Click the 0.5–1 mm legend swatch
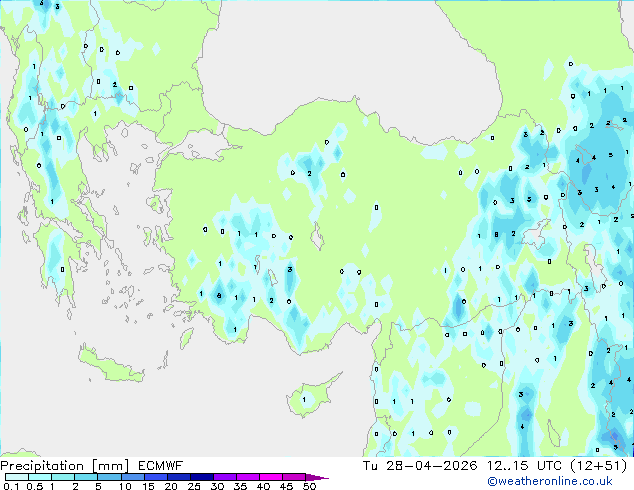This screenshot has height=490, width=634. pyautogui.click(x=40, y=477)
